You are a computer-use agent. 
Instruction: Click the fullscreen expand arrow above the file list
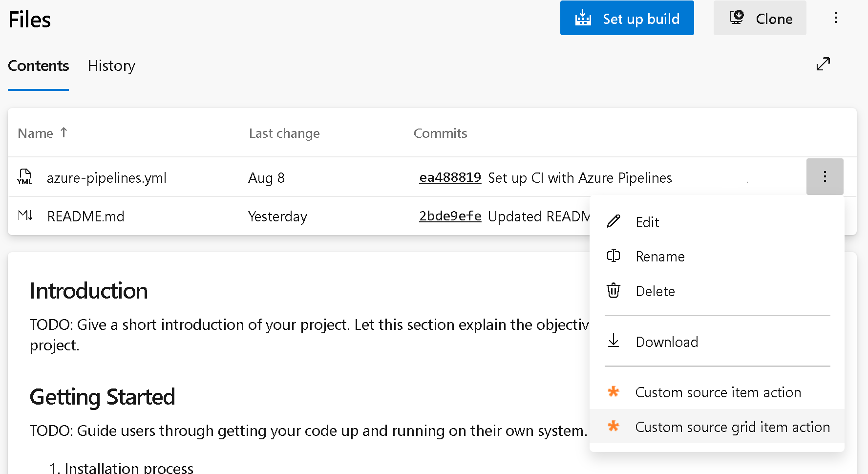(824, 64)
